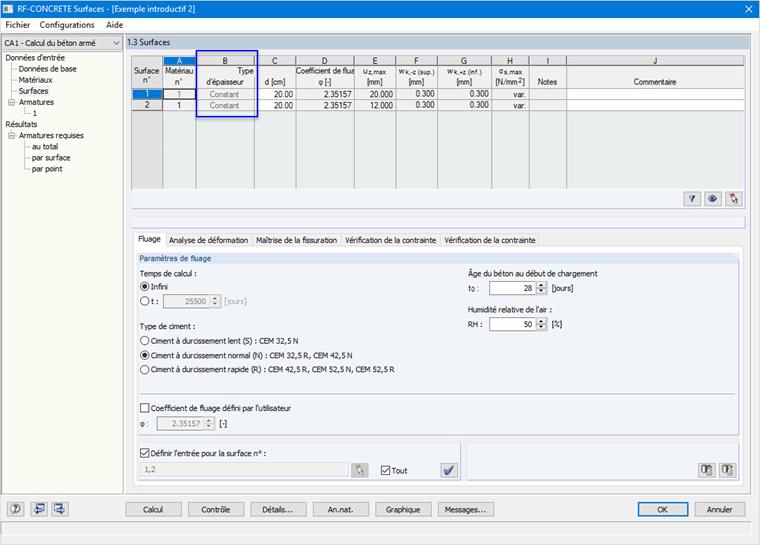Select surface row 1 header
The image size is (760, 545).
coord(147,94)
